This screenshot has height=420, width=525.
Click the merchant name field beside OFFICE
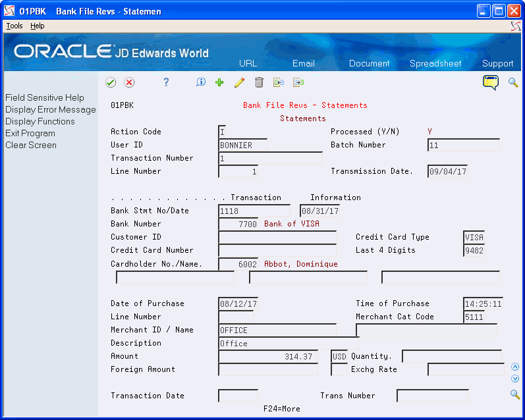coord(427,330)
